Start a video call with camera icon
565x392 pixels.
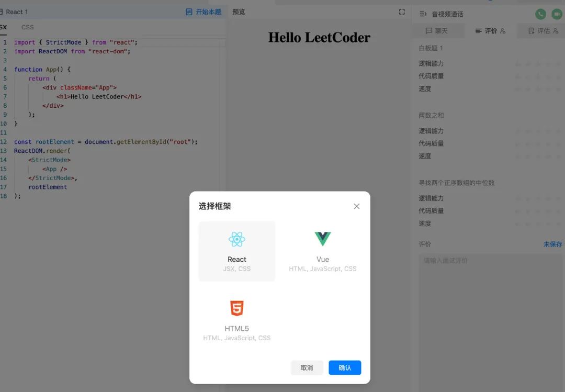pos(557,14)
